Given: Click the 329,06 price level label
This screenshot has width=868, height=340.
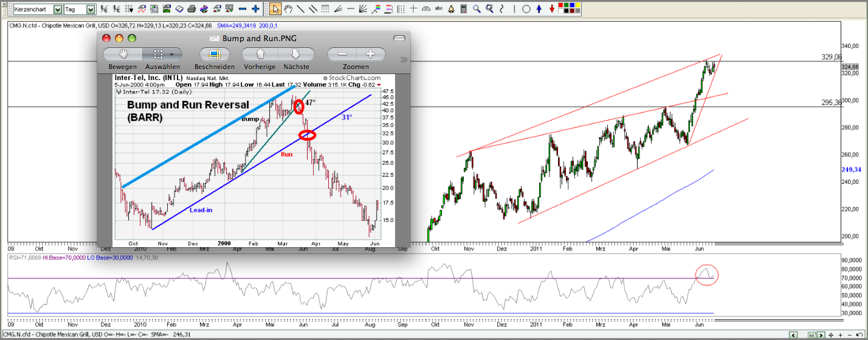Looking at the screenshot, I should 831,56.
